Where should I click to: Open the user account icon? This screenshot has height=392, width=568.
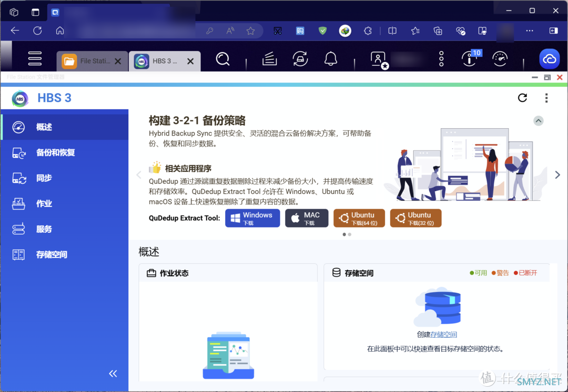coord(379,60)
